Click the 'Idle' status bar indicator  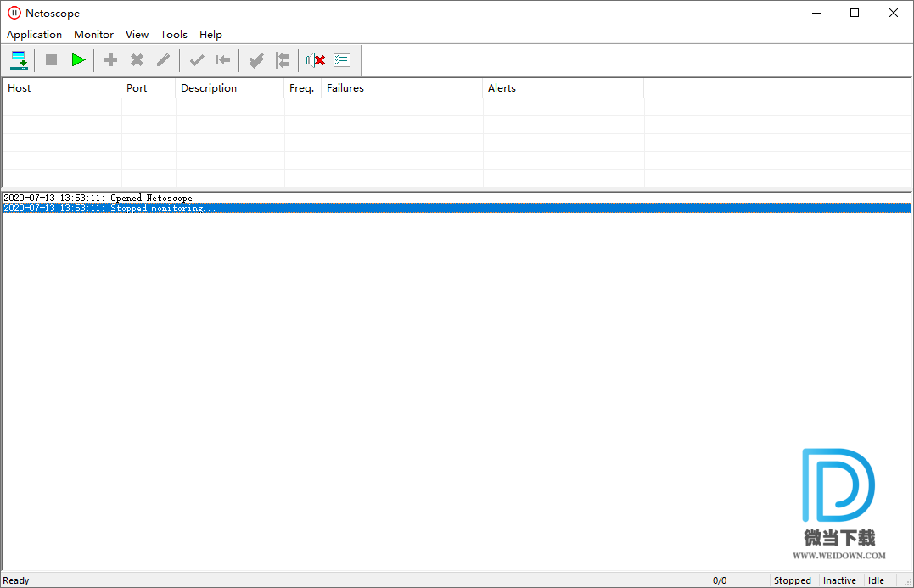pos(876,580)
